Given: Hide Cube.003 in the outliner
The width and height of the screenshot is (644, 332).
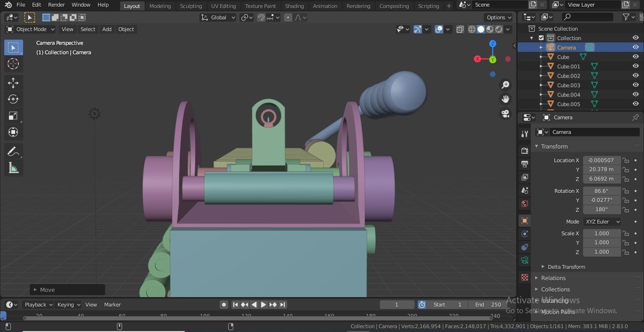Looking at the screenshot, I should pyautogui.click(x=636, y=85).
